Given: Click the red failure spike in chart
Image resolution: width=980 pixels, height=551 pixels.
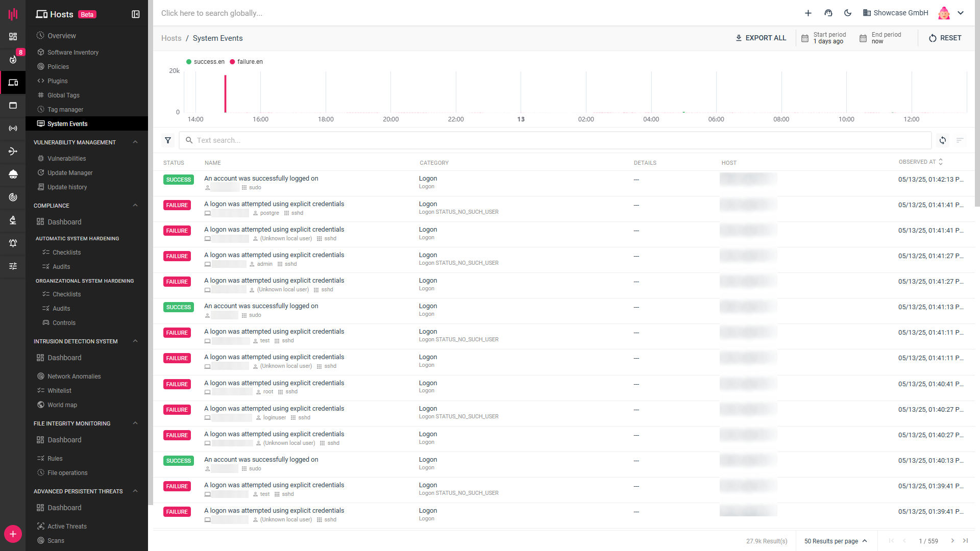Looking at the screenshot, I should tap(225, 94).
